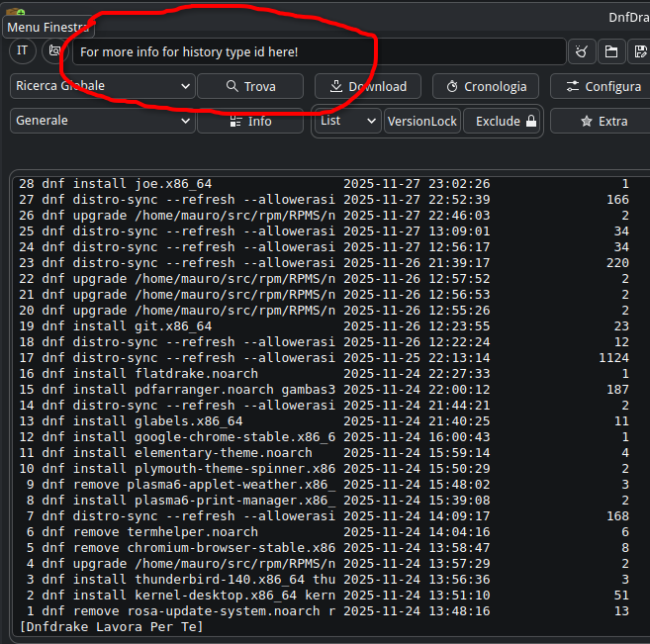Click the screenshot capture icon button
Image resolution: width=650 pixels, height=644 pixels.
54,51
